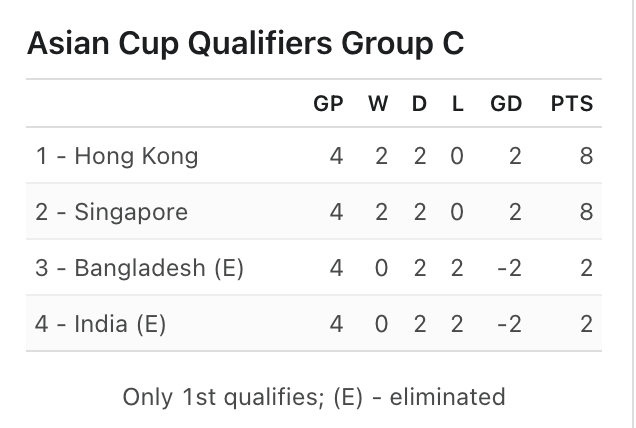Click Singapore's points value

pyautogui.click(x=586, y=212)
